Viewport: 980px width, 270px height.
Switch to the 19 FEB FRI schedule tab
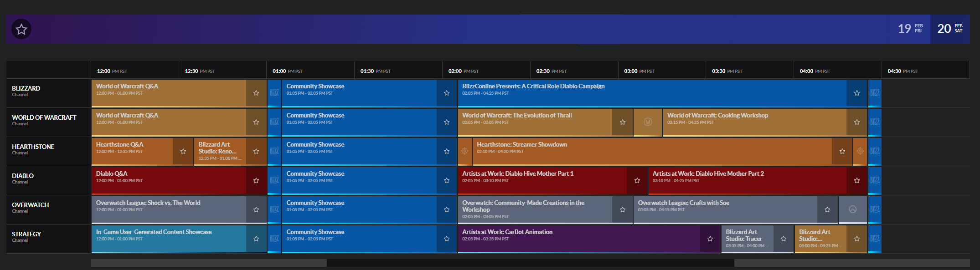click(x=910, y=29)
